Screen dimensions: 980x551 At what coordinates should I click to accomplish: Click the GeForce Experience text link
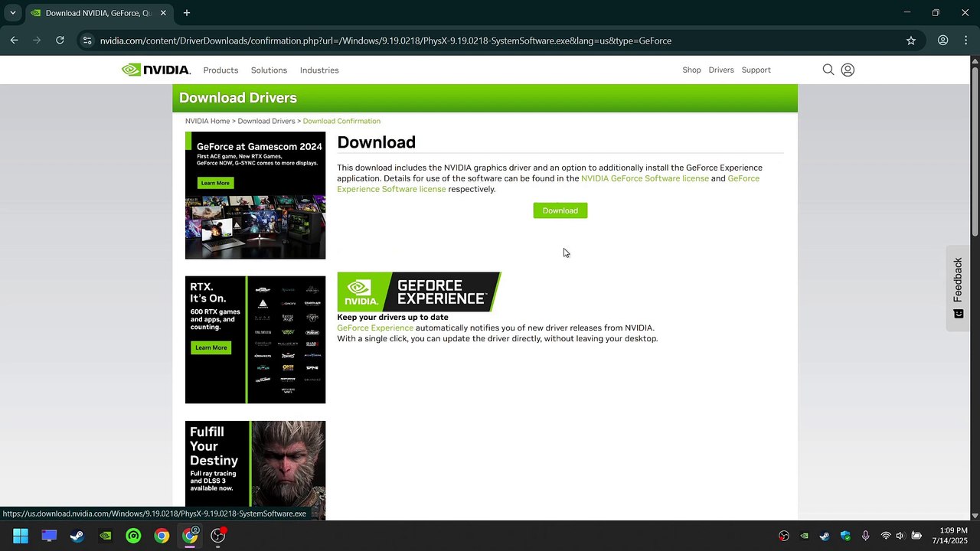coord(375,328)
